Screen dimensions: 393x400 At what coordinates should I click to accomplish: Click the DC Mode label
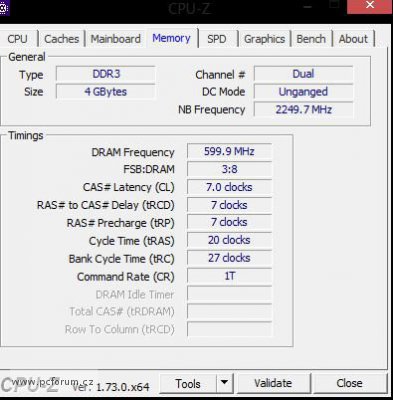(x=224, y=92)
